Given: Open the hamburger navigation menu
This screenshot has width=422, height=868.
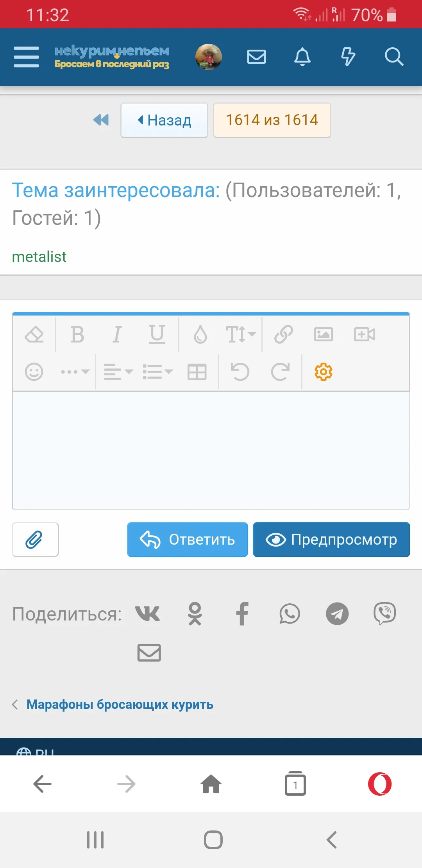Looking at the screenshot, I should (26, 57).
